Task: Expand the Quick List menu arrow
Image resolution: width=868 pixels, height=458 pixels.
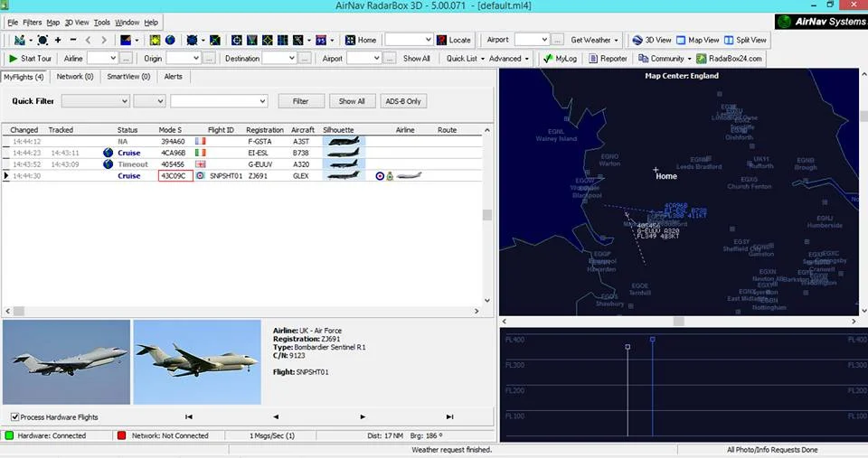Action: [x=483, y=59]
